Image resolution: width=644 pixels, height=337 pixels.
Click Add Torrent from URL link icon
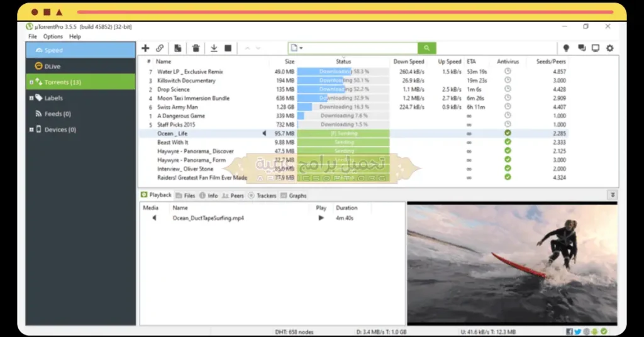click(x=160, y=48)
